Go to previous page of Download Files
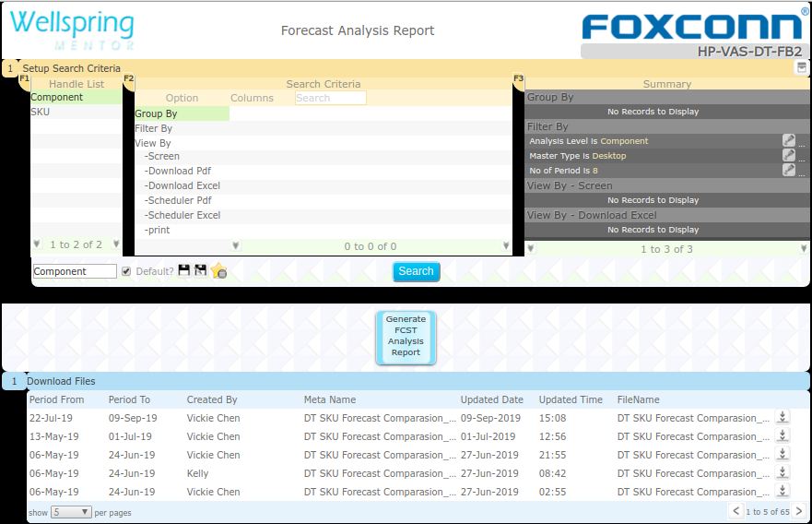The height and width of the screenshot is (524, 812). (x=736, y=511)
